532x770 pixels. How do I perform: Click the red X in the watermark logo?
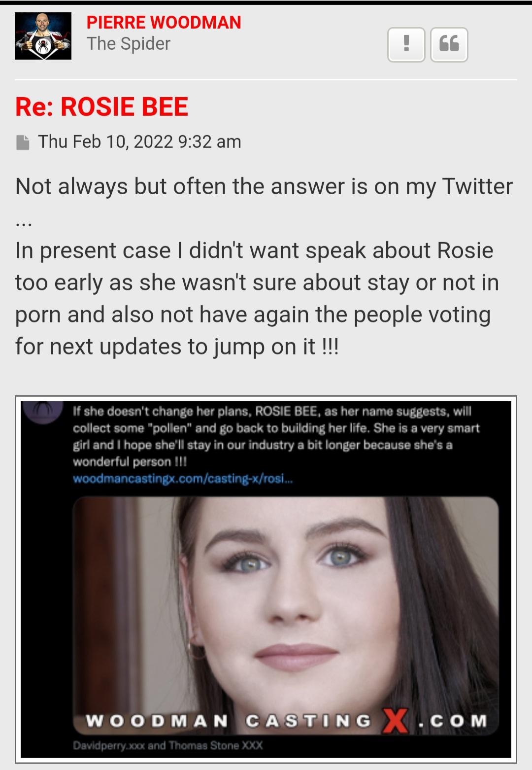[x=396, y=721]
